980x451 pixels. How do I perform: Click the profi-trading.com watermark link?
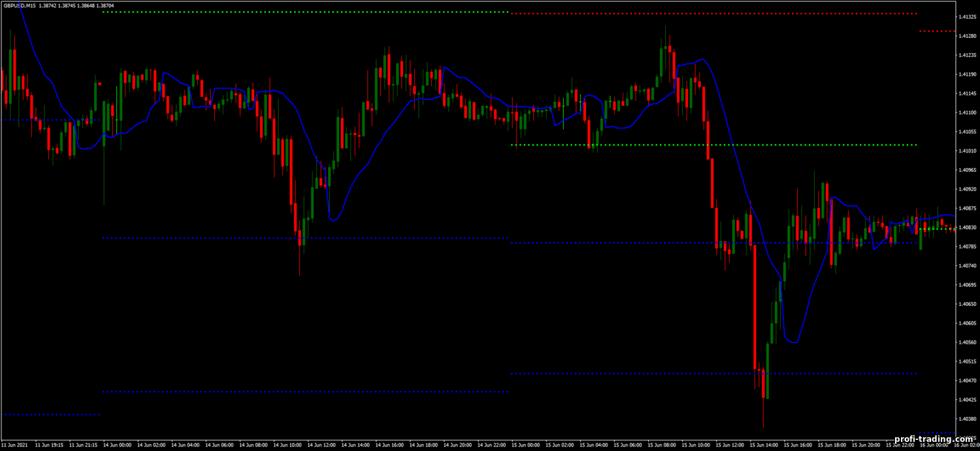pyautogui.click(x=934, y=439)
